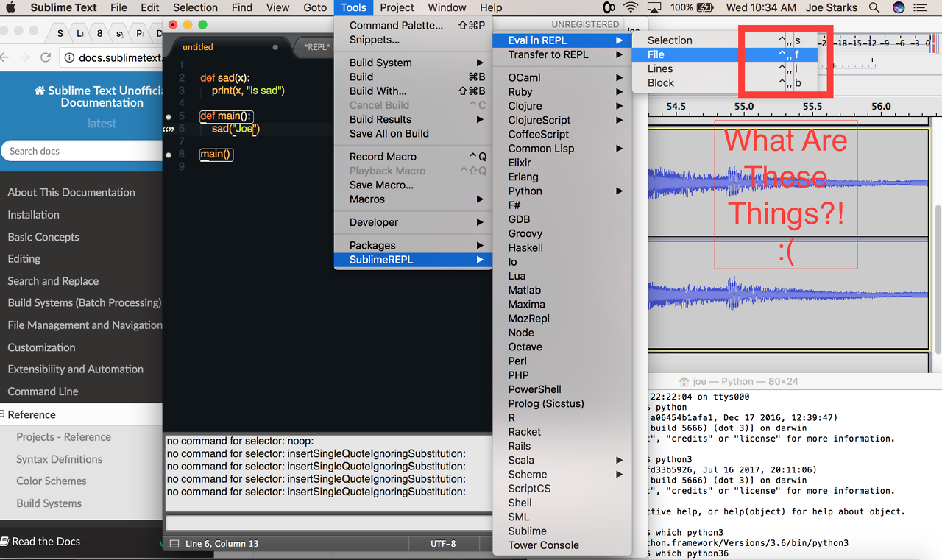Expand the Build System submenu

(x=413, y=63)
